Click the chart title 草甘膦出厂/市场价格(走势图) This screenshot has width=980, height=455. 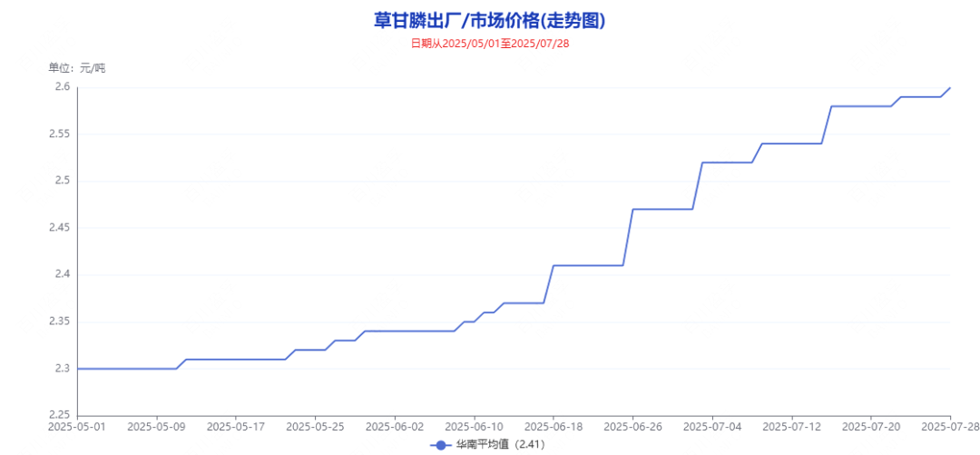(489, 21)
